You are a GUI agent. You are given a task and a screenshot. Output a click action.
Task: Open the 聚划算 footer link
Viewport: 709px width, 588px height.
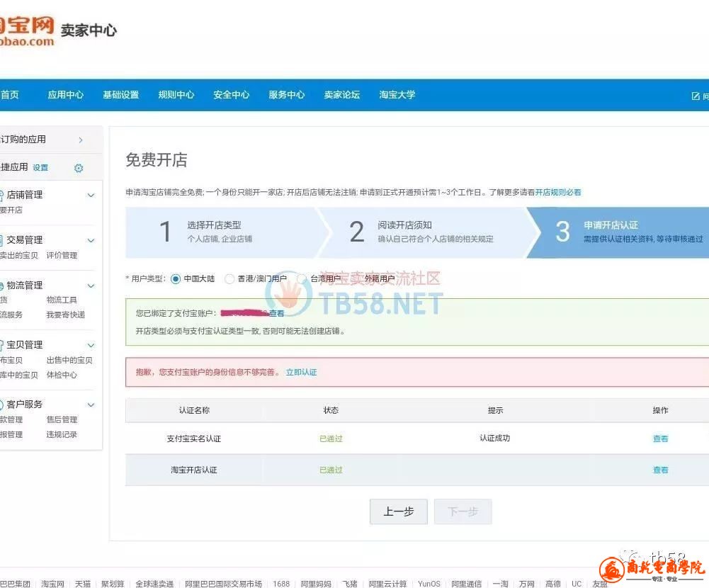[113, 584]
